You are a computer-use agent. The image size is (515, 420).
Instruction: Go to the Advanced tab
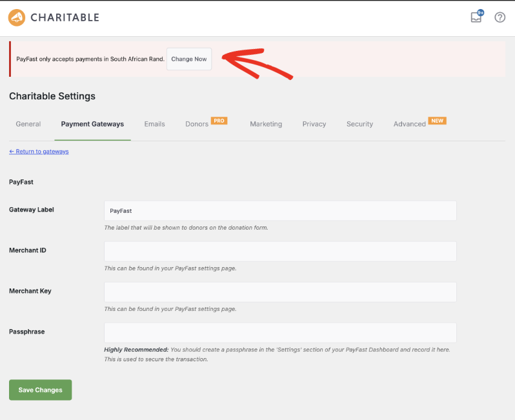coord(410,124)
